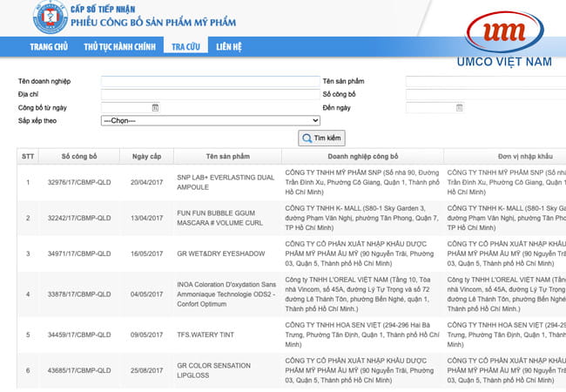Click CÔNG TY TNHH K- MALL in Doanh nghiệp column
The width and height of the screenshot is (566, 392).
coord(361,218)
